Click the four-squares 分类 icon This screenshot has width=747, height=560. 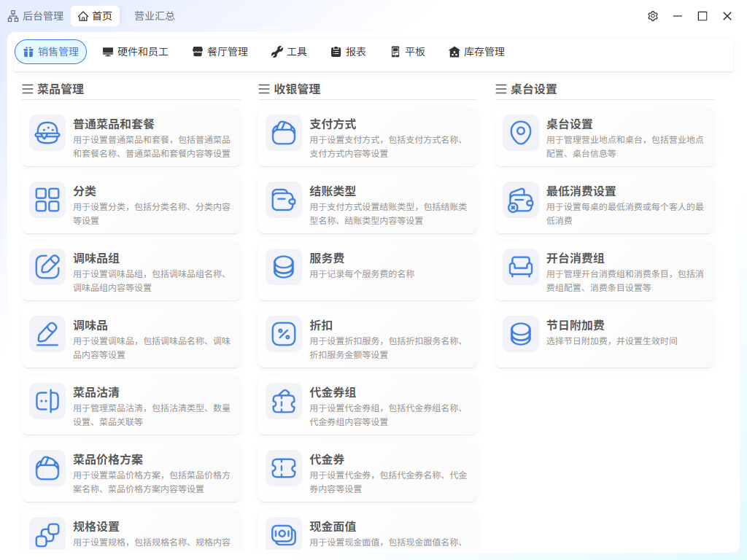coord(47,200)
